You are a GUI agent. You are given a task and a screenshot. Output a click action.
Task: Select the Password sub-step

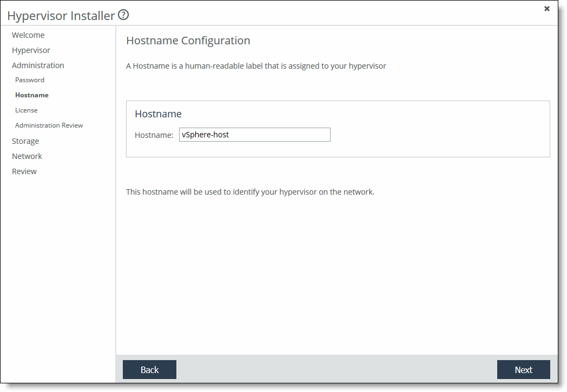tap(30, 80)
